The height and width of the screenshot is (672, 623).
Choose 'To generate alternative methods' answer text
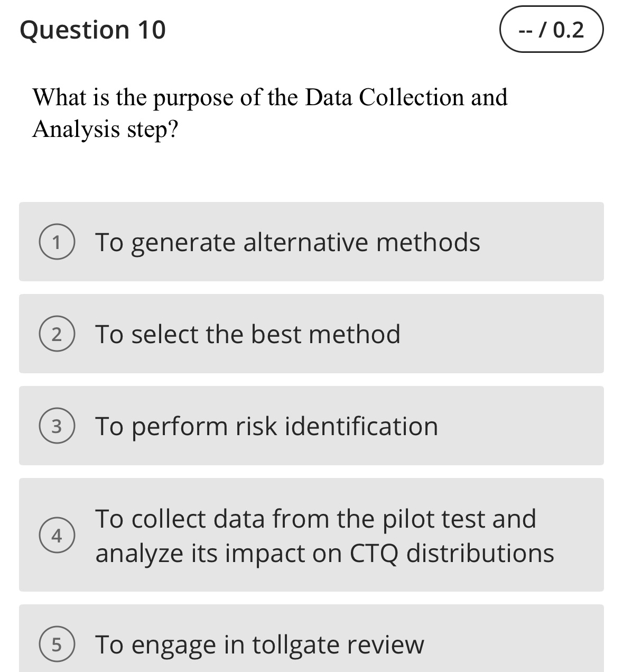pyautogui.click(x=287, y=243)
